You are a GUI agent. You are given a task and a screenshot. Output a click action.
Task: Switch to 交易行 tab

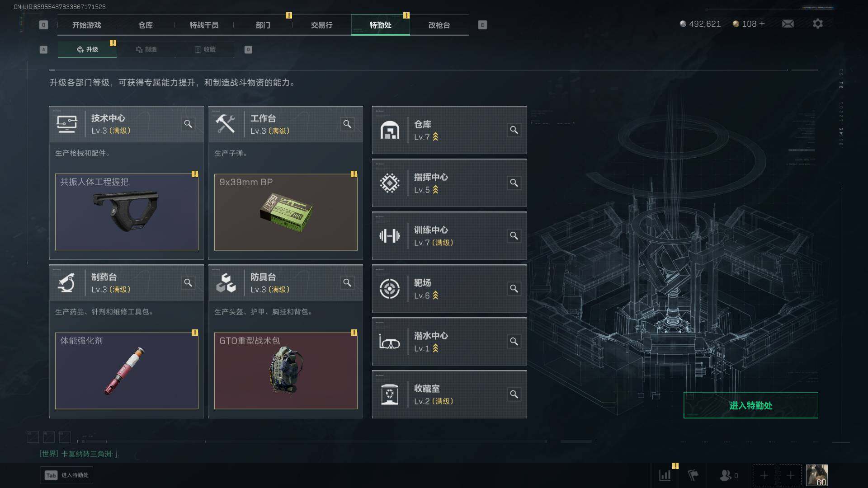click(321, 25)
